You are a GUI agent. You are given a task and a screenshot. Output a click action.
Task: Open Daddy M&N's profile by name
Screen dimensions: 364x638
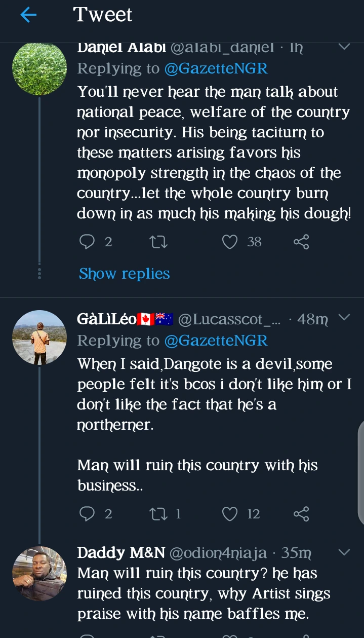(x=120, y=553)
